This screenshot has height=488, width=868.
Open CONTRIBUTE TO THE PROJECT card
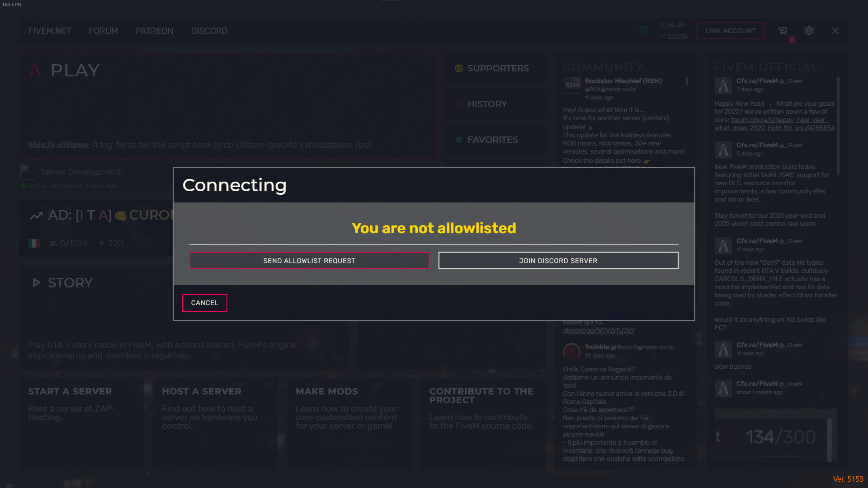[483, 424]
